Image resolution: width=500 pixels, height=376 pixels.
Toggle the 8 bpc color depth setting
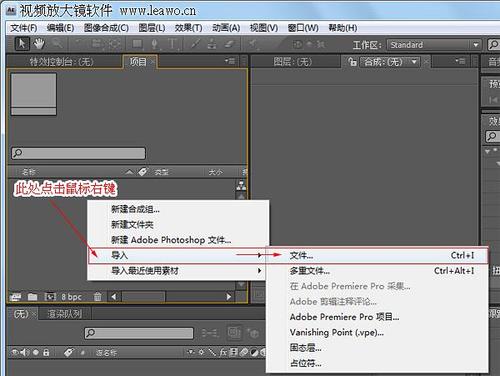click(71, 297)
